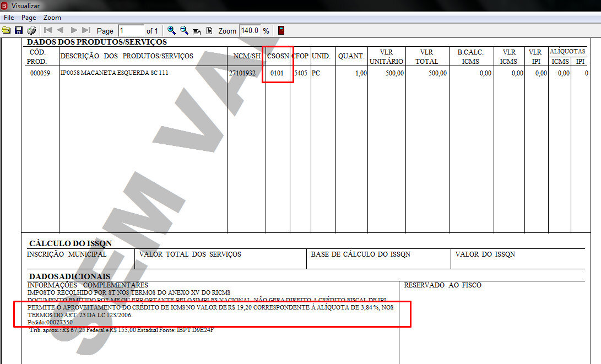Click the Visualizar window app icon
Viewport: 601px width, 364px height.
click(x=4, y=6)
